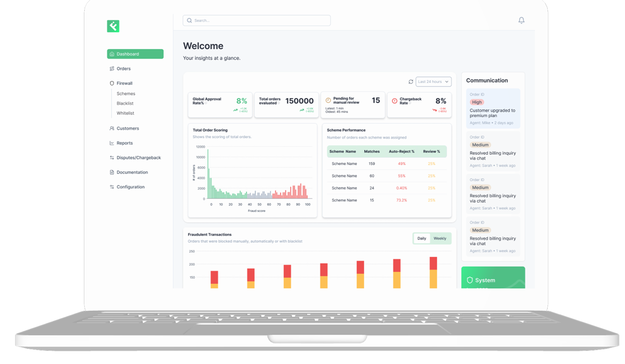Open the Documentation page
Screen dimensions: 625x364
click(x=132, y=172)
